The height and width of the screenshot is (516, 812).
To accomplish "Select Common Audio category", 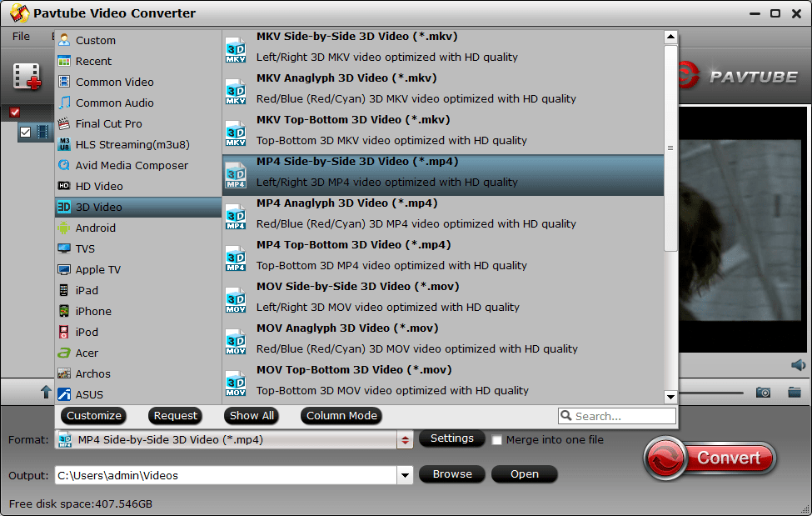I will (138, 103).
